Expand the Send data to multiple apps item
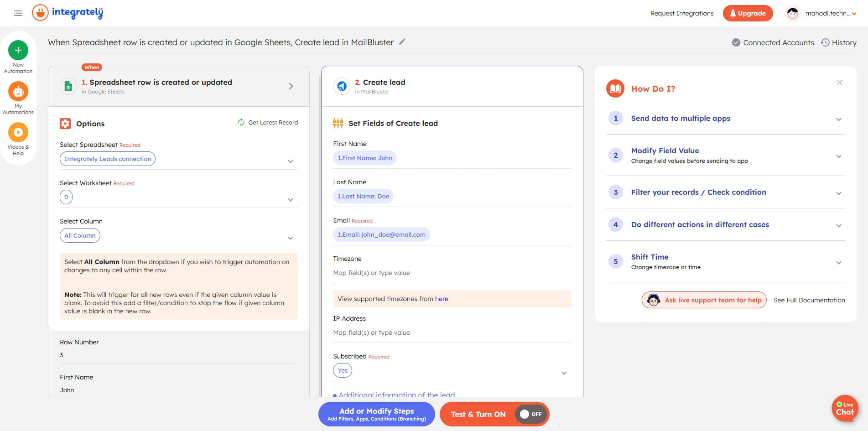This screenshot has width=868, height=431. [x=838, y=119]
